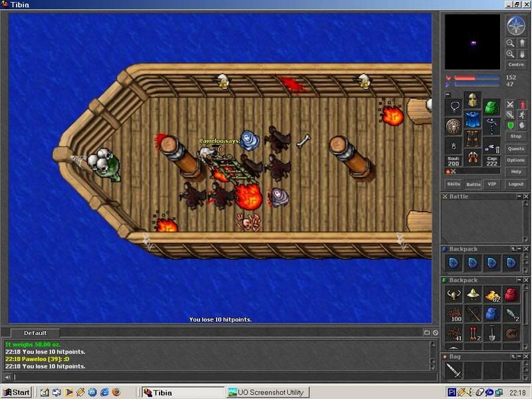This screenshot has height=399, width=532.
Task: Zoom out the minimap
Action: [510, 43]
